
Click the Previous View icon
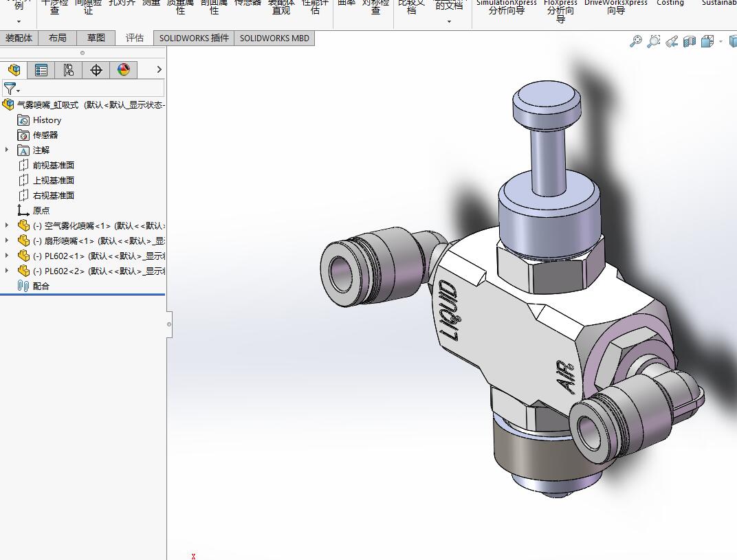coord(671,41)
